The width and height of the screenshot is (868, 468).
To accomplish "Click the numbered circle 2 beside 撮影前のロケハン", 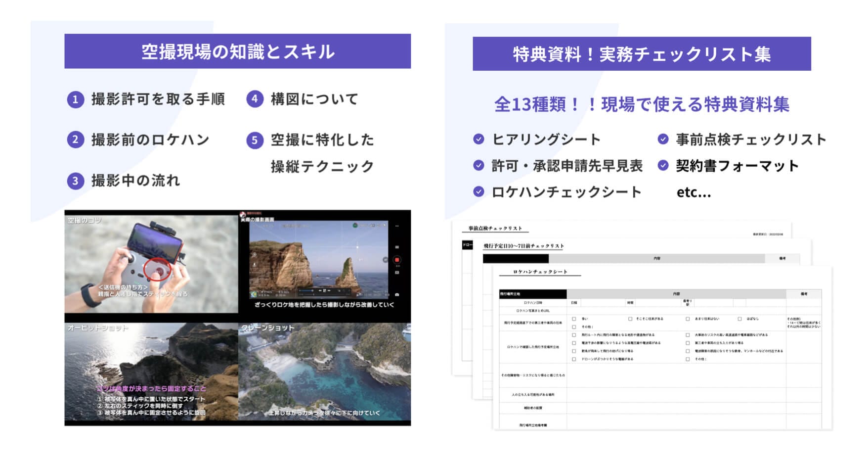I will tap(75, 140).
